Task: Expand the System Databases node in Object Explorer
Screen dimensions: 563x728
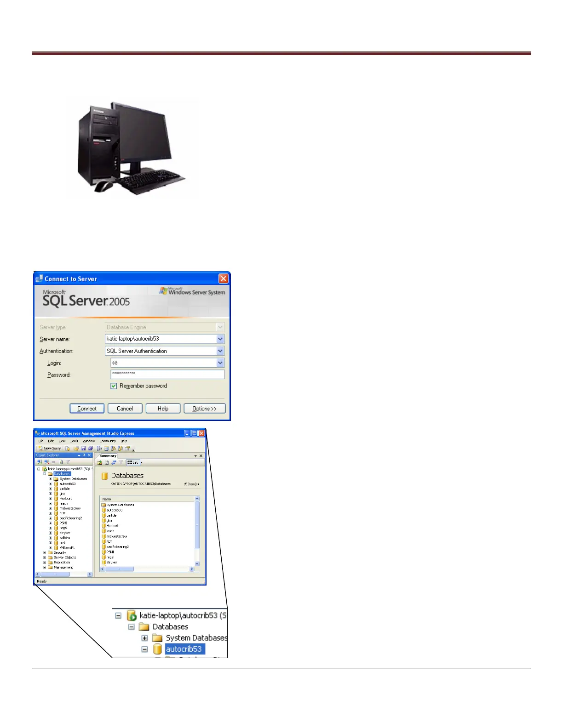Action: [x=50, y=478]
